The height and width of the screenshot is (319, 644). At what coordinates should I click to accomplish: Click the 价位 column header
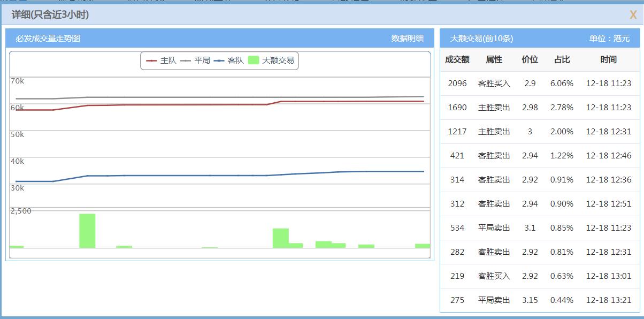530,59
